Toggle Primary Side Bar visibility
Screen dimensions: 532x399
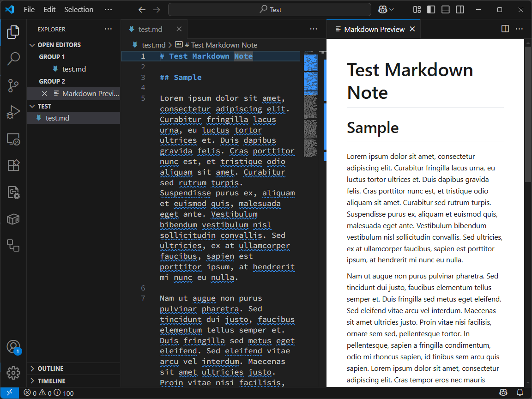tap(431, 10)
